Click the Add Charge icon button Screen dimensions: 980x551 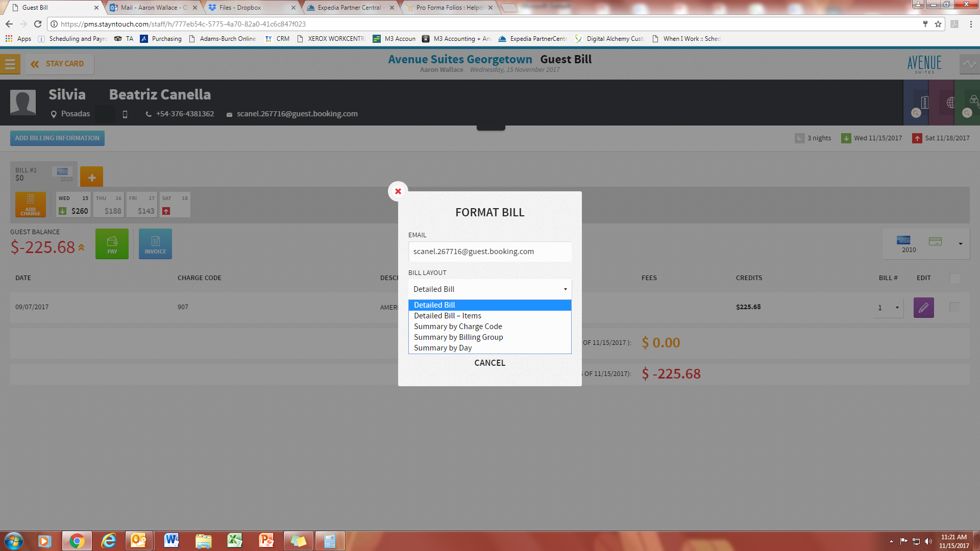click(x=31, y=205)
